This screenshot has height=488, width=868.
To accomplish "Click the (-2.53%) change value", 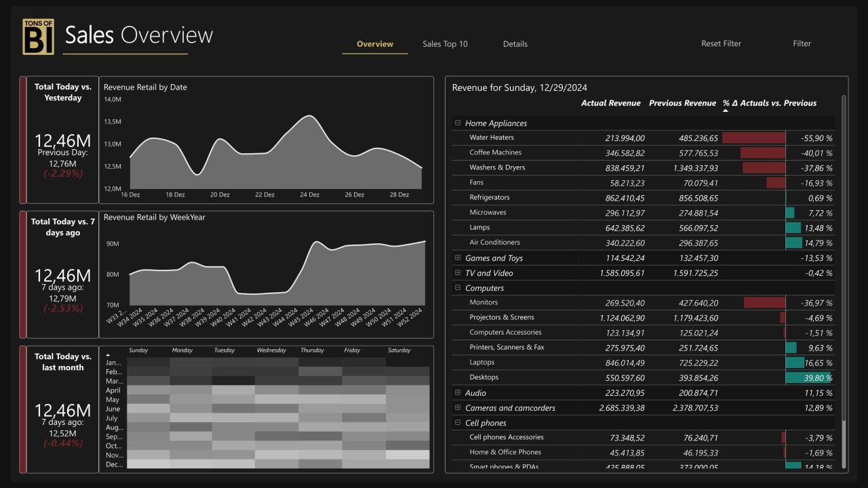I will [x=63, y=308].
